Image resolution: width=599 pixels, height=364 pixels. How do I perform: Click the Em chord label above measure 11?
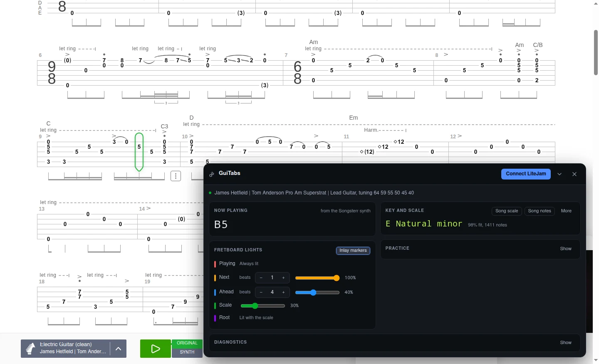354,118
